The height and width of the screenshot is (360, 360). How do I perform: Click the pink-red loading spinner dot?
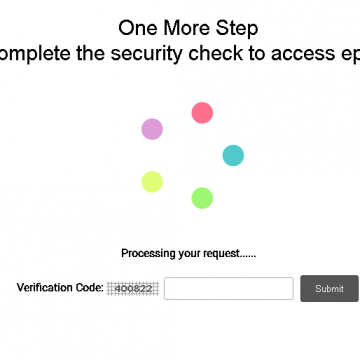[202, 113]
